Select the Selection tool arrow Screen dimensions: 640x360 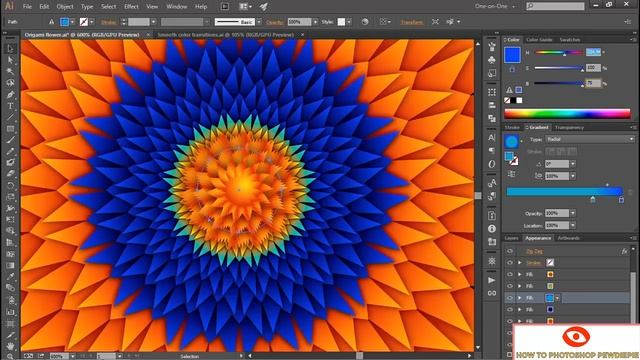10,49
